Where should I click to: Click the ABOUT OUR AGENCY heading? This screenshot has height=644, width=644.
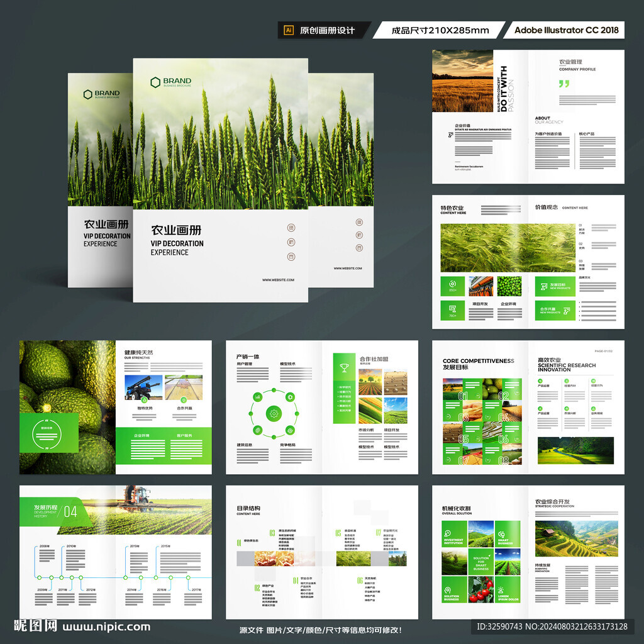coord(548,120)
